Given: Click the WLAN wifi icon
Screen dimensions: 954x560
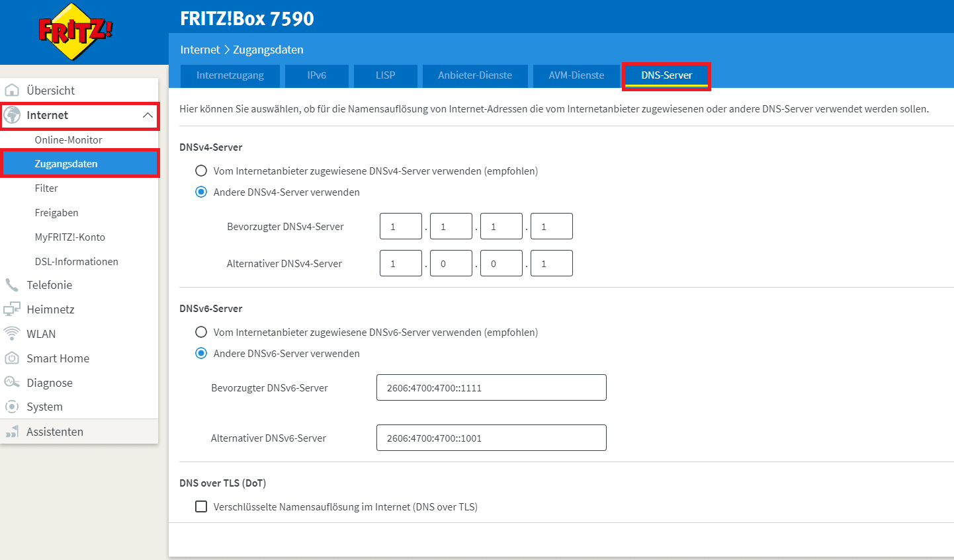Looking at the screenshot, I should [12, 334].
